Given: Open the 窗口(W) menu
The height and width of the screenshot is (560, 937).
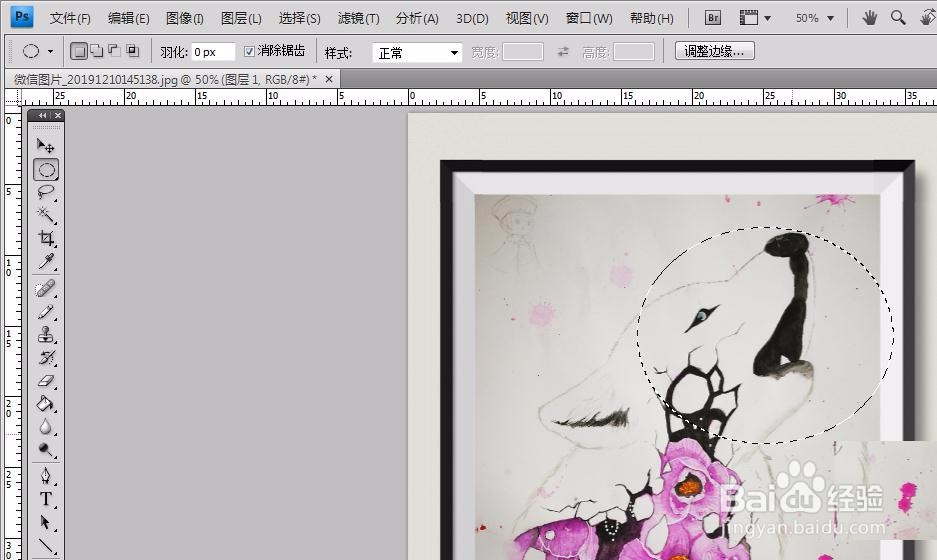Looking at the screenshot, I should tap(589, 19).
